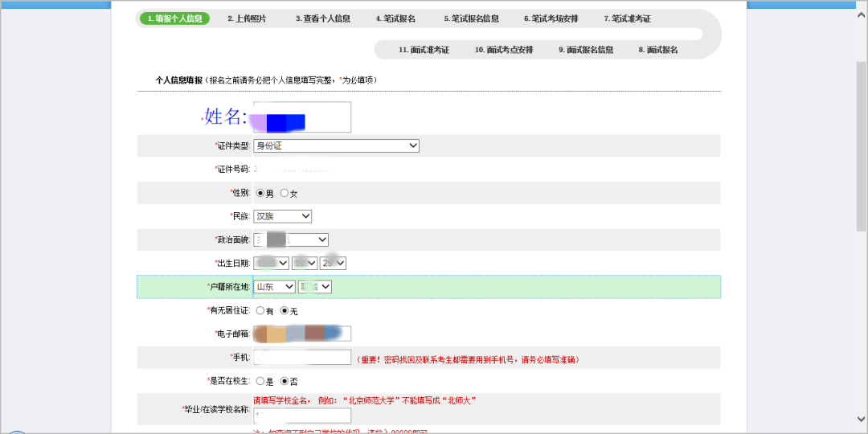Expand the 民族 dropdown showing 汉族
This screenshot has width=868, height=434.
pos(282,216)
